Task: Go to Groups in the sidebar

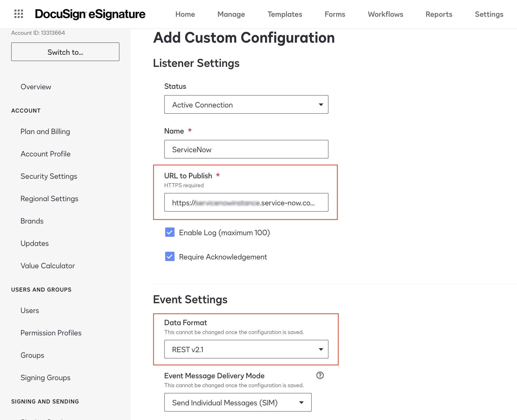Action: 32,355
